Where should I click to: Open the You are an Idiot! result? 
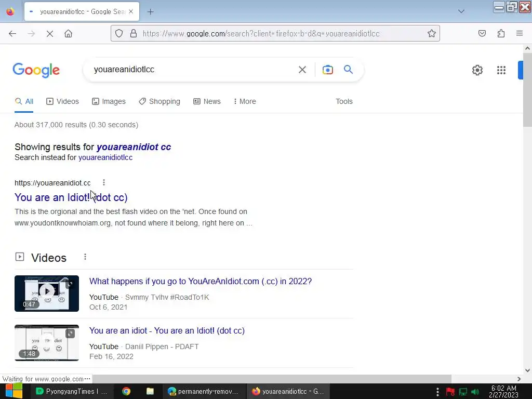point(71,197)
